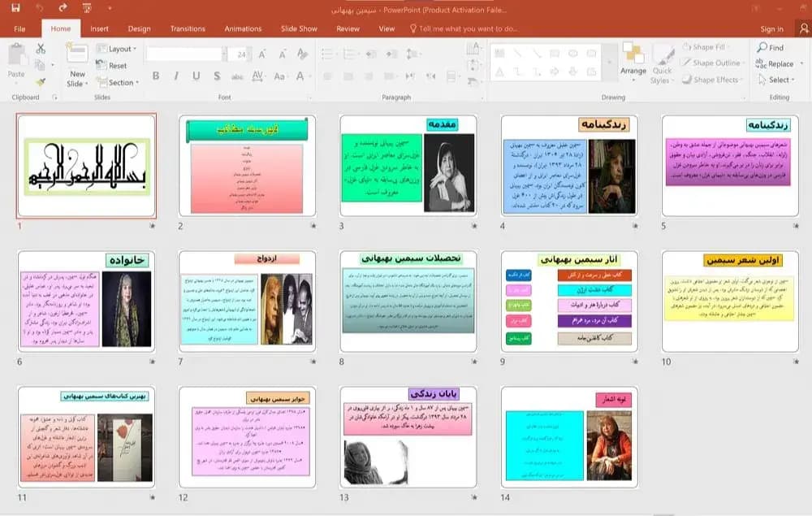Select slide 7 thumbnail with couple photo
Screen dimensions: 812x516
(247, 301)
